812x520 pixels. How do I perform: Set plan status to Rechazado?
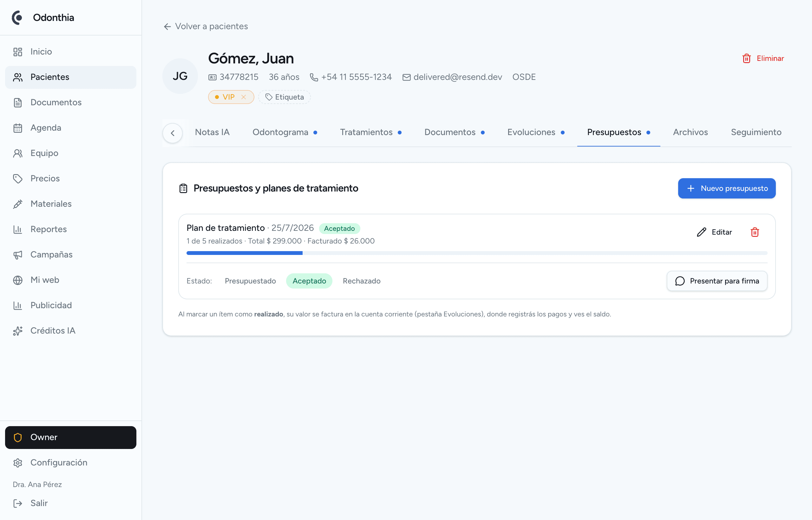pyautogui.click(x=361, y=281)
